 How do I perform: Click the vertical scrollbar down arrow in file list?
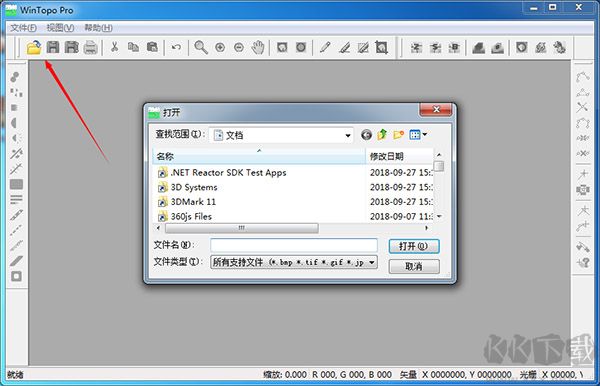[x=439, y=217]
